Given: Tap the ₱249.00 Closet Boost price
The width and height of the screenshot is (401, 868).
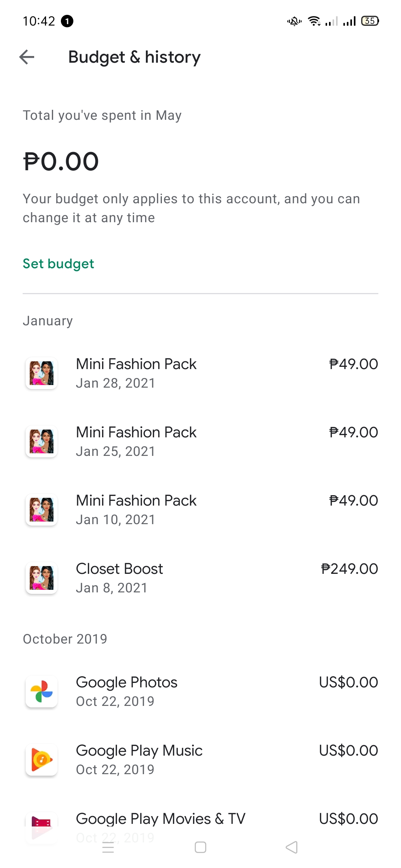Looking at the screenshot, I should click(x=349, y=569).
